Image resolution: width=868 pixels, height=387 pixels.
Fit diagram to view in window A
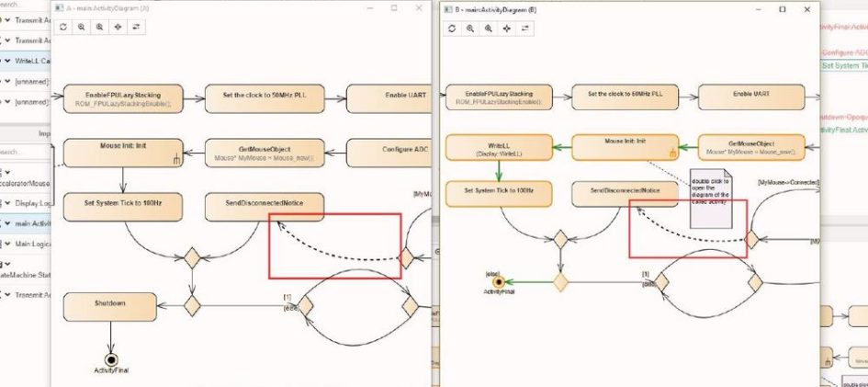point(118,27)
